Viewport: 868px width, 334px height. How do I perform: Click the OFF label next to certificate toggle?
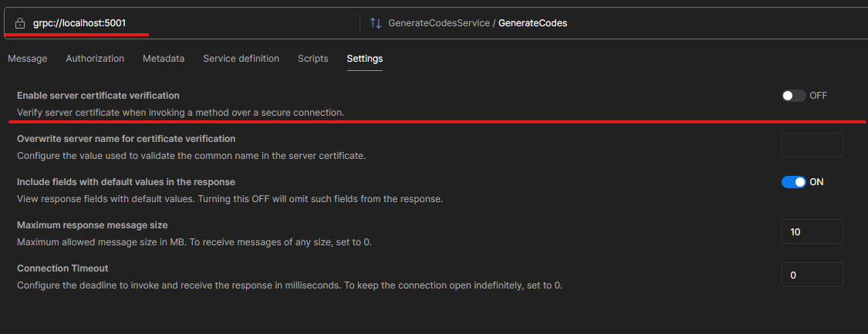coord(818,96)
